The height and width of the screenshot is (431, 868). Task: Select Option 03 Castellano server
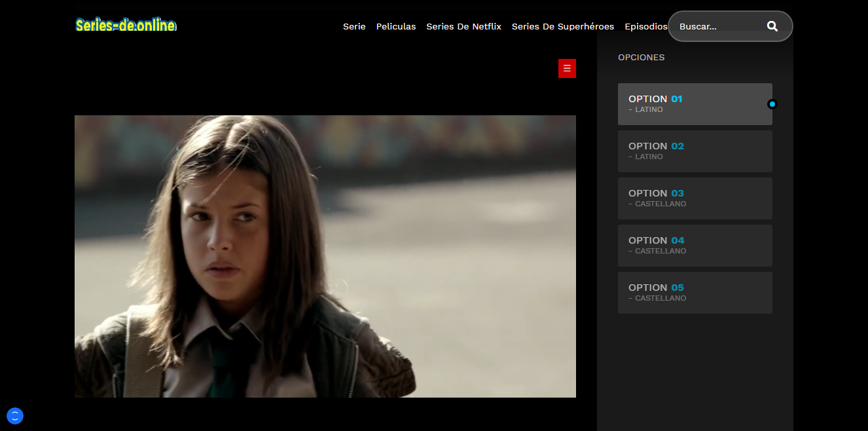point(695,198)
